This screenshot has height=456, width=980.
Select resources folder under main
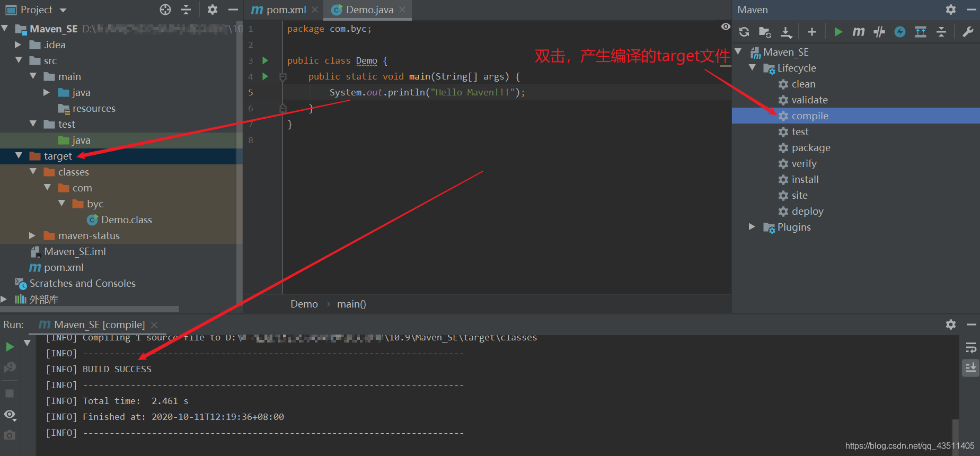coord(87,108)
